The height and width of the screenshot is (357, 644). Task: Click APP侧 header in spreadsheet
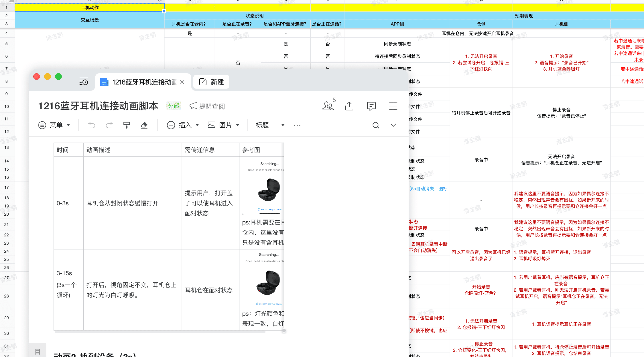397,24
